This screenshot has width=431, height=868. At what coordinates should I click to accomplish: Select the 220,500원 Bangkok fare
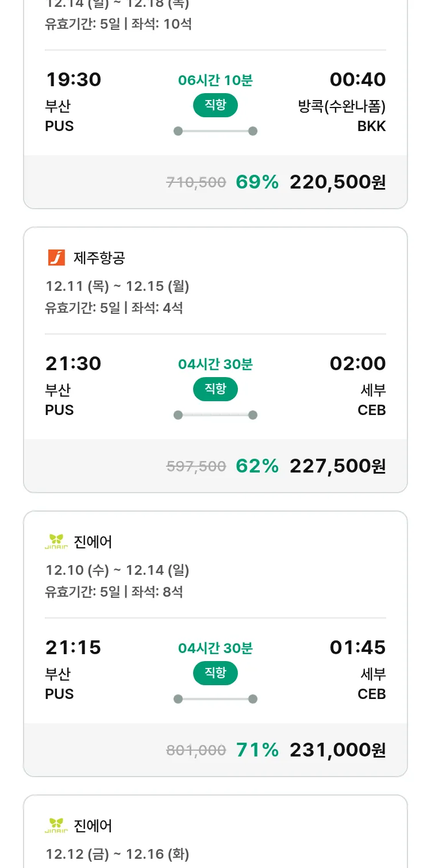tap(337, 182)
